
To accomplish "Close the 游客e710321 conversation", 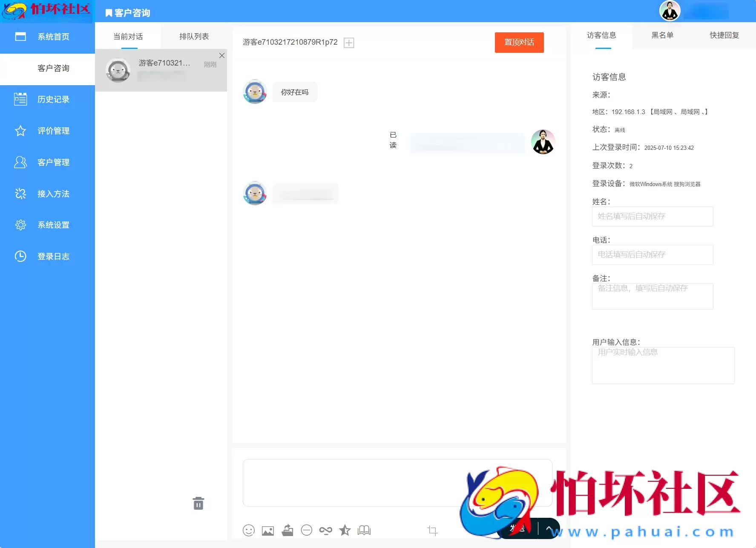I will pyautogui.click(x=221, y=55).
